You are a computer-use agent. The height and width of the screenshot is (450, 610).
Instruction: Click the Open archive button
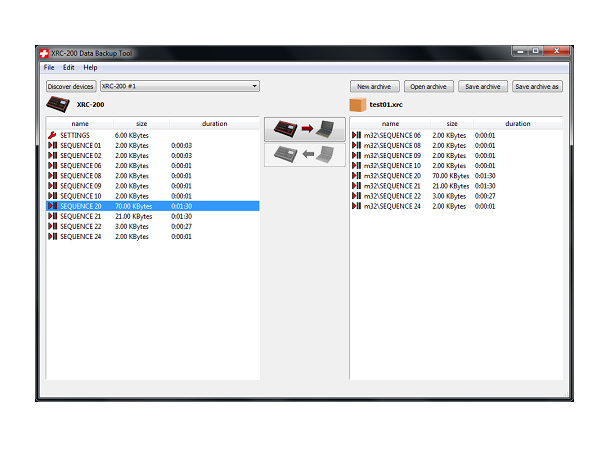(x=428, y=87)
